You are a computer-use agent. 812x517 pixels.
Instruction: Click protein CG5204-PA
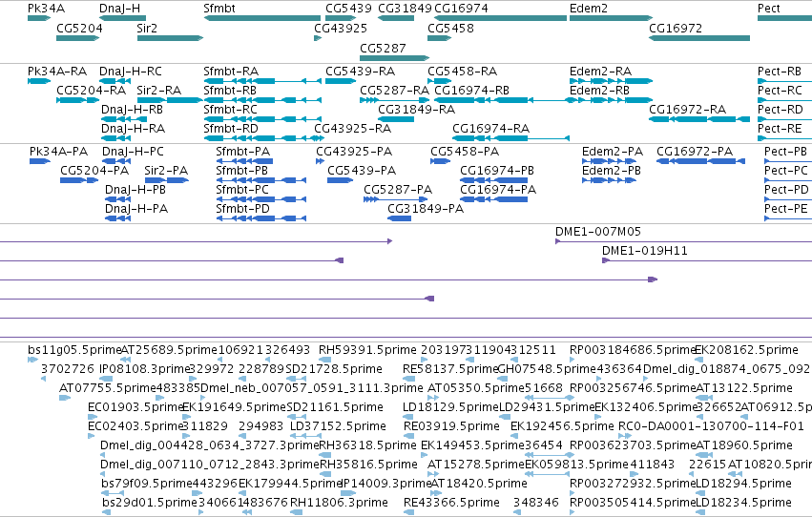click(x=78, y=180)
